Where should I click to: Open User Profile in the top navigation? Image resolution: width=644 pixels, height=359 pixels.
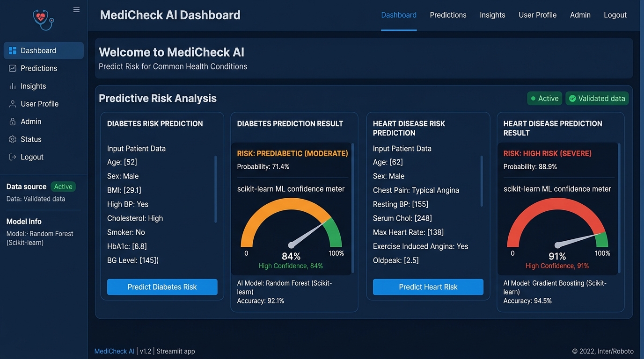(537, 15)
